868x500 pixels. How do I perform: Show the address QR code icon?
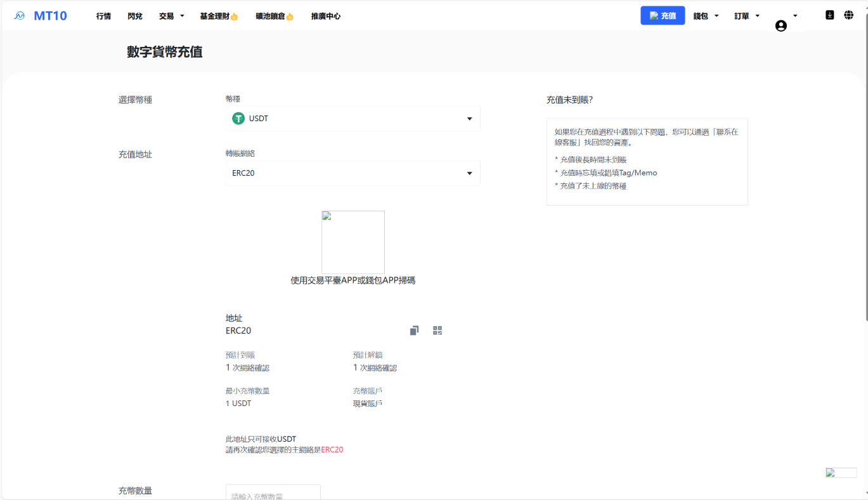coord(437,331)
